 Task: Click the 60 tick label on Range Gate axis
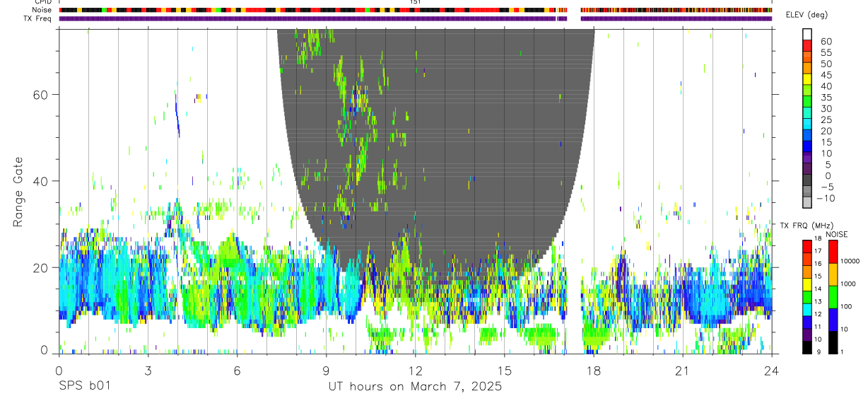42,94
